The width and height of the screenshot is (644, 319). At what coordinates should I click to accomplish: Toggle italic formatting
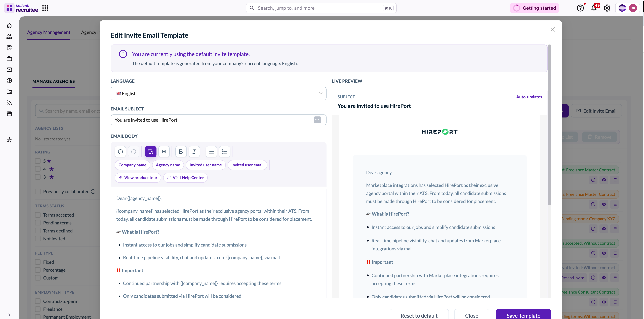[x=194, y=151]
